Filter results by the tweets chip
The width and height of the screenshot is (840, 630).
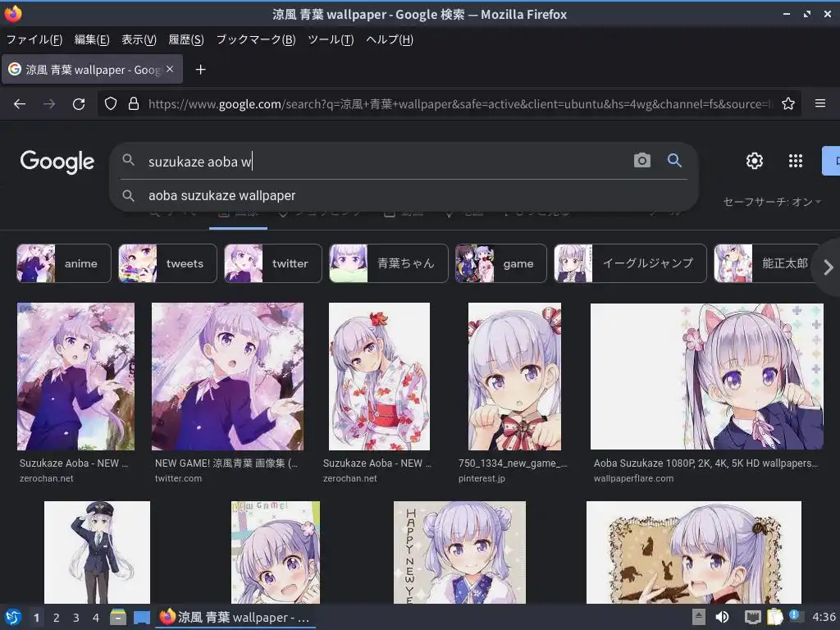click(167, 263)
